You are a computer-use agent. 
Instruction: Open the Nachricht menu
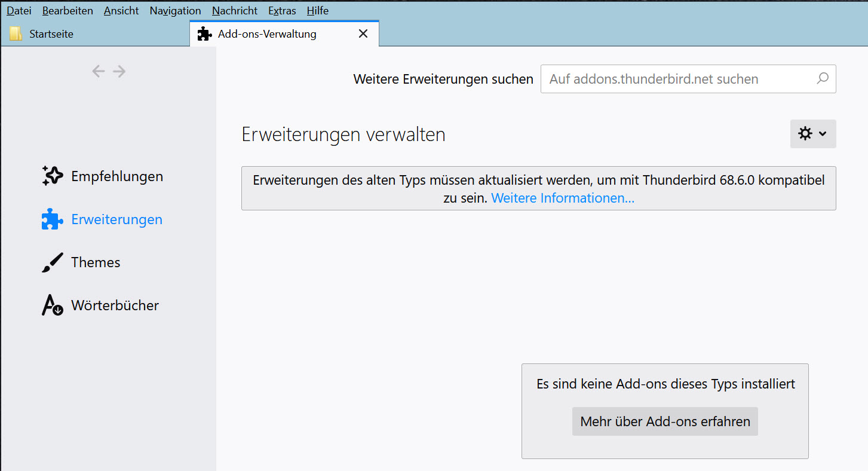(x=235, y=11)
